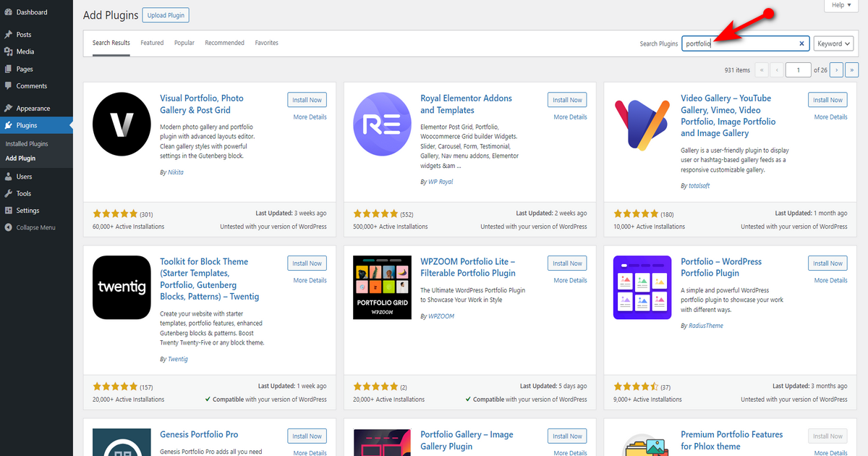Jump to last page of results
The image size is (868, 456).
[x=852, y=69]
